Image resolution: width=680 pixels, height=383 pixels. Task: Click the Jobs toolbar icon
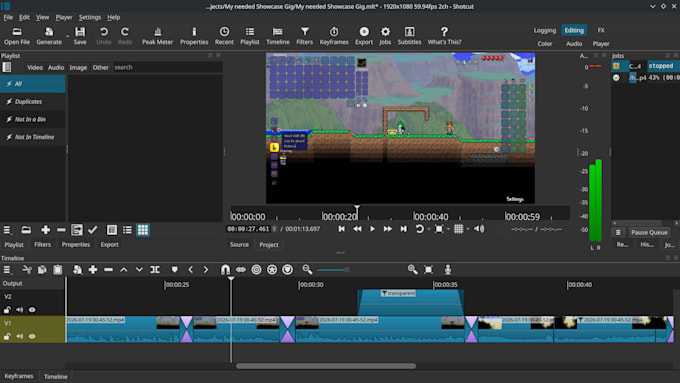[x=385, y=36]
